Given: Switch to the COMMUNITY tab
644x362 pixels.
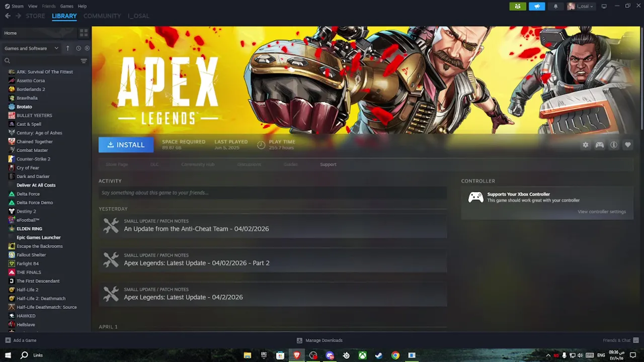Looking at the screenshot, I should (102, 16).
